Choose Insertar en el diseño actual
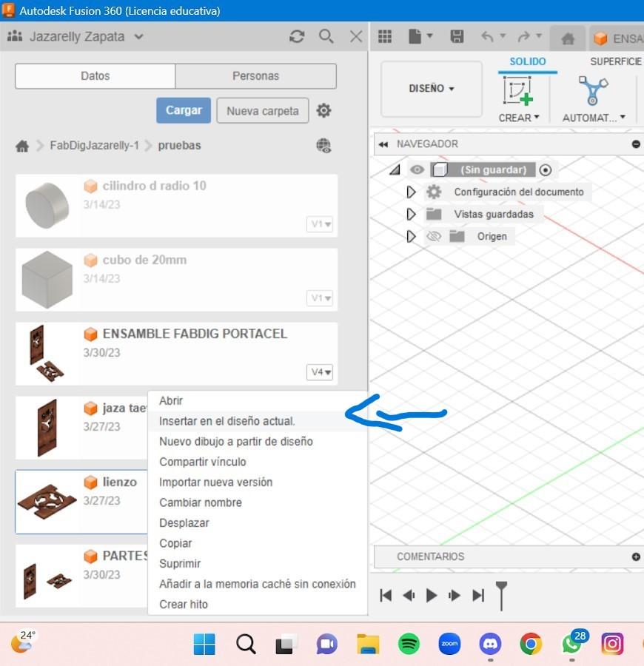This screenshot has width=644, height=666. 258,421
